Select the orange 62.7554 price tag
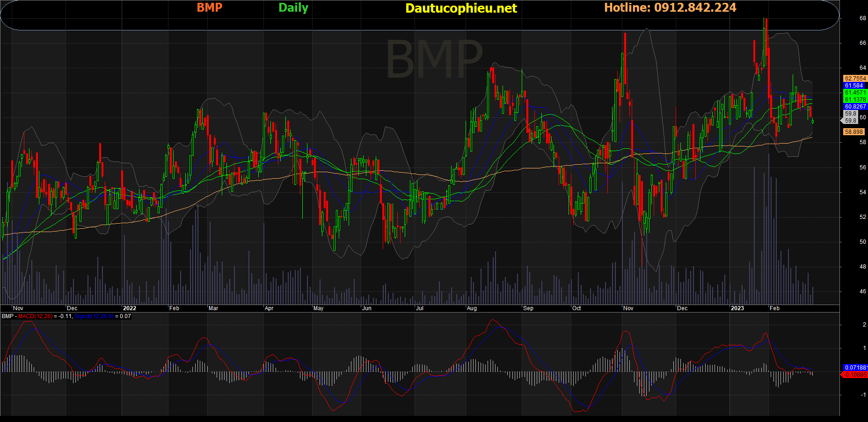Viewport: 868px width, 422px height. [855, 79]
